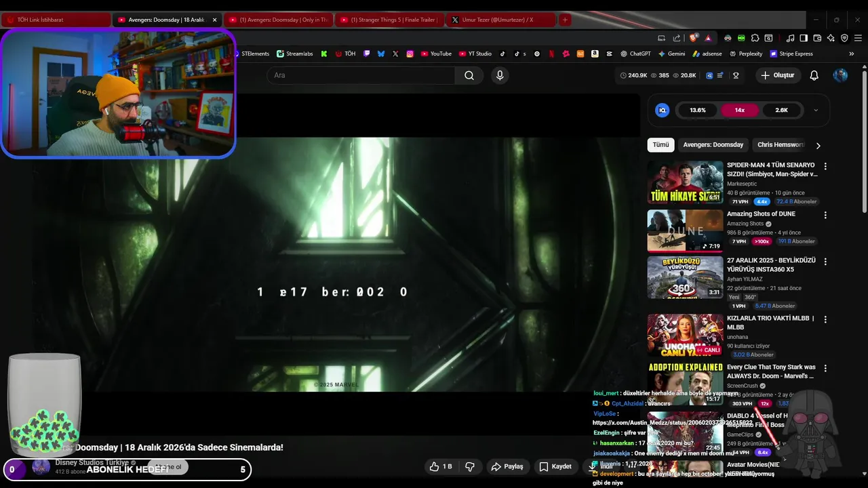Click the Brave shields lion icon
The width and height of the screenshot is (868, 488).
(x=693, y=38)
